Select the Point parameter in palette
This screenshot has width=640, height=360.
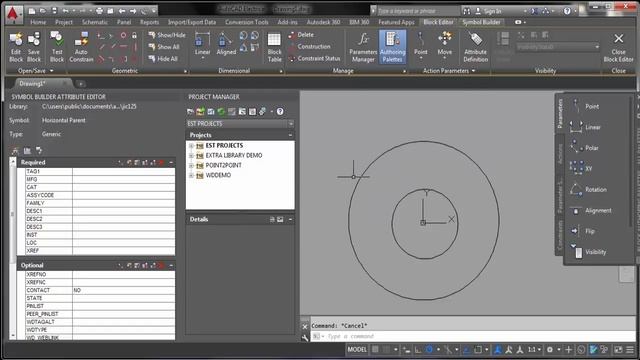[585, 106]
